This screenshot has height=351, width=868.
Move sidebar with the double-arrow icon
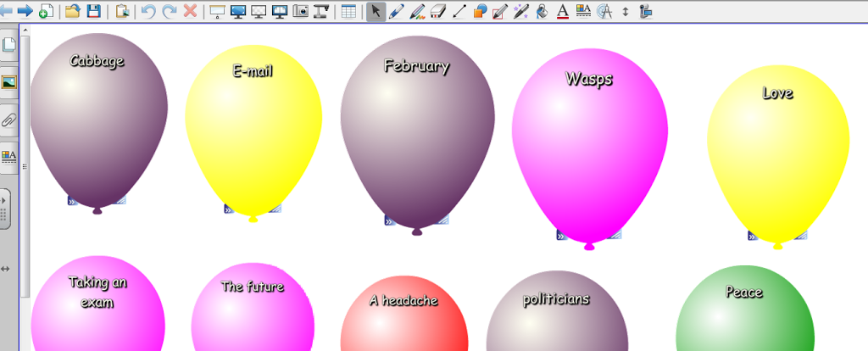[5, 269]
